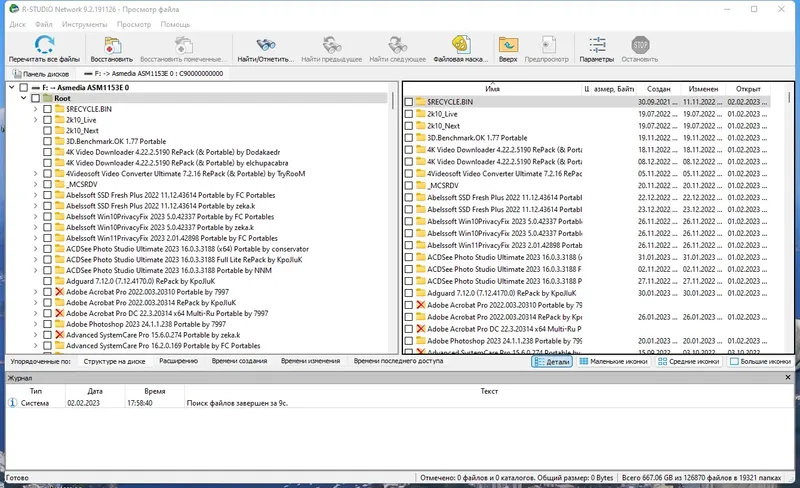Switch to Большие иконки view
This screenshot has width=800, height=488.
760,361
